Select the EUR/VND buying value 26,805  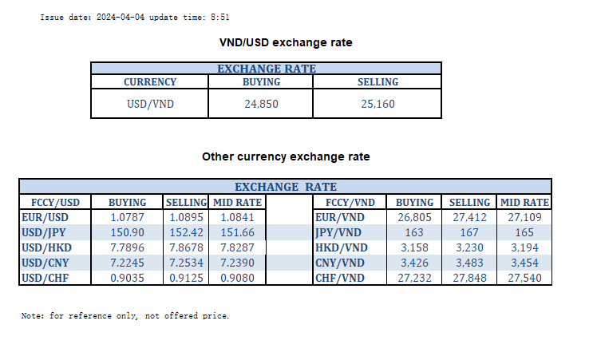click(414, 216)
